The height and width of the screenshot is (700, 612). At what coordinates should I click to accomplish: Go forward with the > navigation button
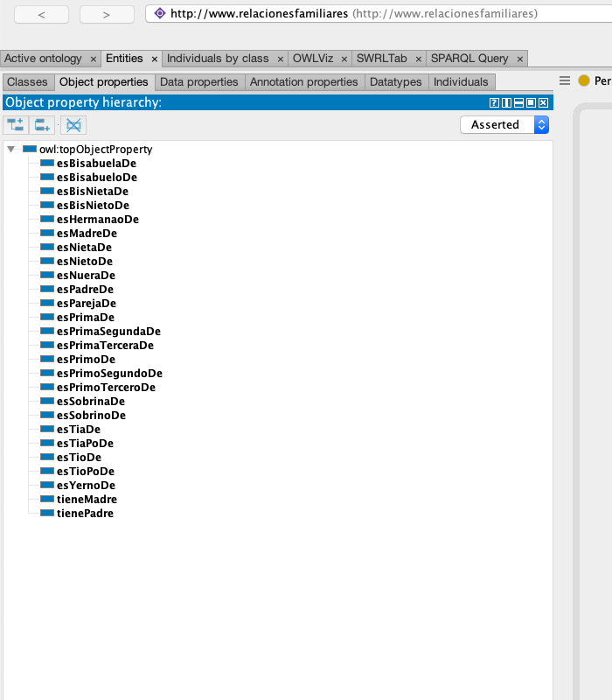[107, 14]
